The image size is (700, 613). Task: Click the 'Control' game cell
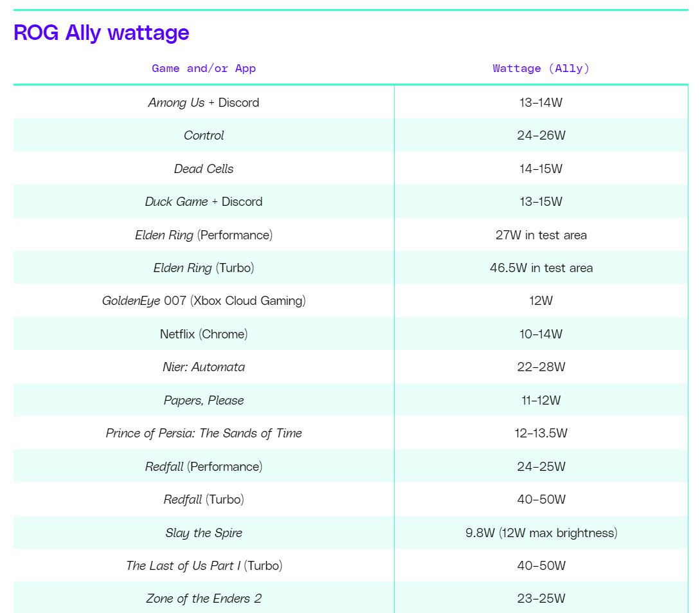204,135
